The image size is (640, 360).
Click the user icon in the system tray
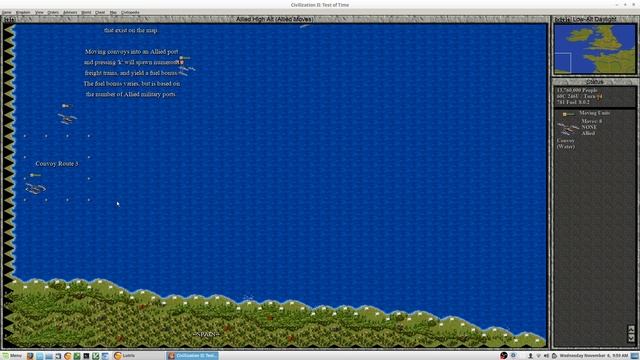pyautogui.click(x=530, y=356)
